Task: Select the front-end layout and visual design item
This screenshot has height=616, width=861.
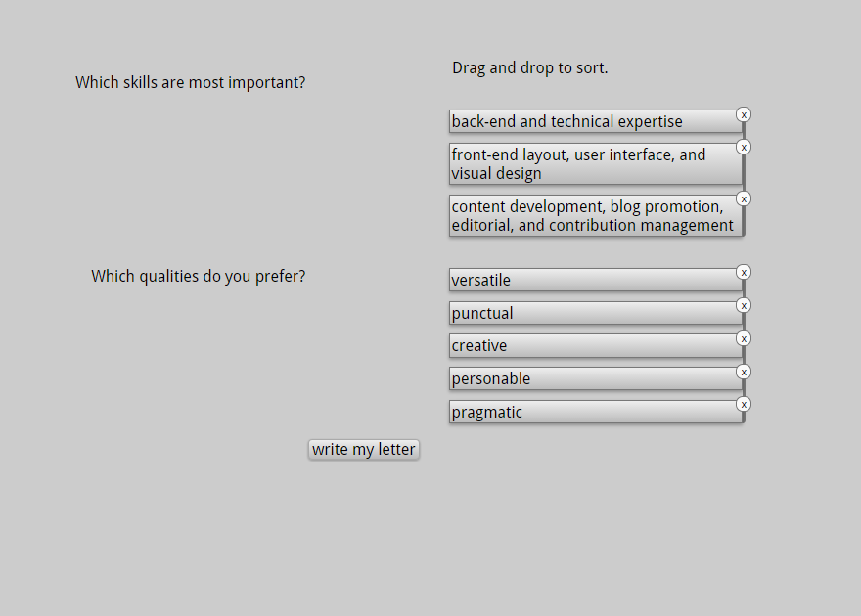Action: pos(596,164)
